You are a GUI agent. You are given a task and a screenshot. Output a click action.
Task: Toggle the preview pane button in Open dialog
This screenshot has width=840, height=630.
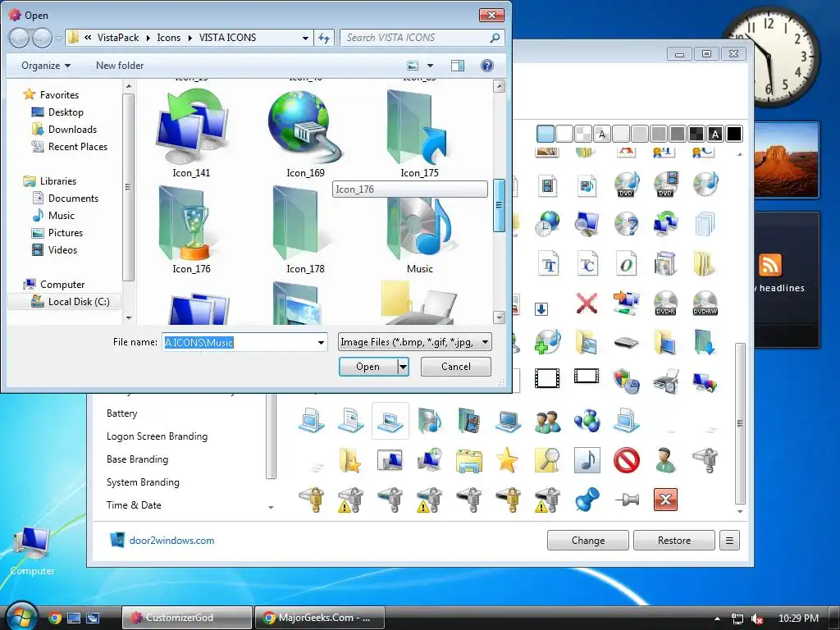tap(458, 66)
